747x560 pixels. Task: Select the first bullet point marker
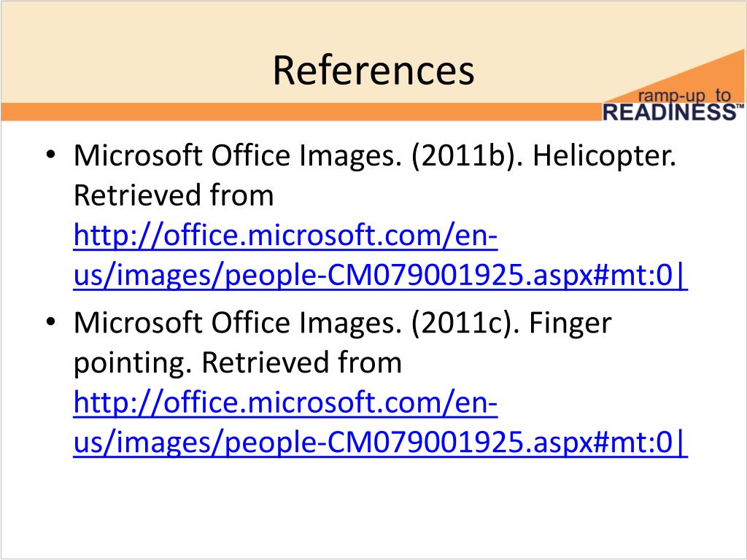pos(51,155)
